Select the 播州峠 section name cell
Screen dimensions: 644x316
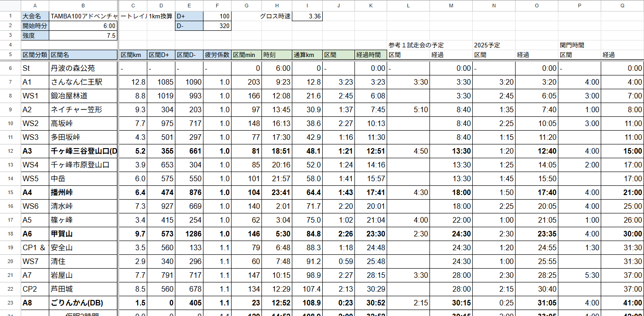point(83,192)
